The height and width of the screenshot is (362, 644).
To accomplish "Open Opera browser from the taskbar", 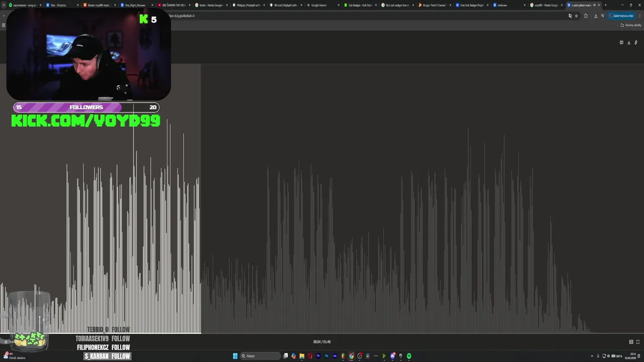I will [310, 356].
